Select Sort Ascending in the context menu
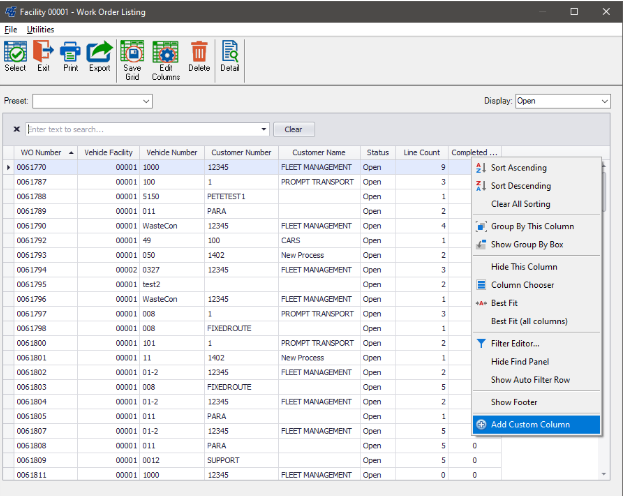Viewport: 623px width, 496px height. pos(520,168)
